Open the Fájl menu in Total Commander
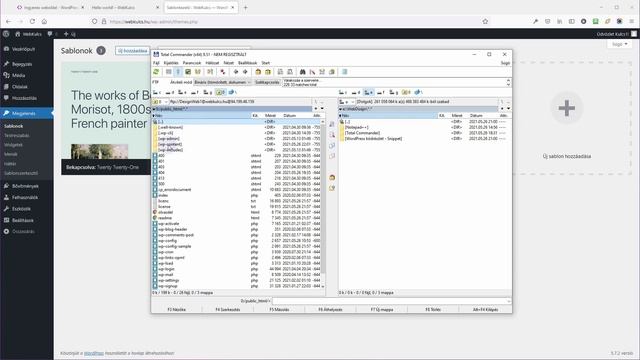This screenshot has width=640, height=360. pyautogui.click(x=156, y=63)
